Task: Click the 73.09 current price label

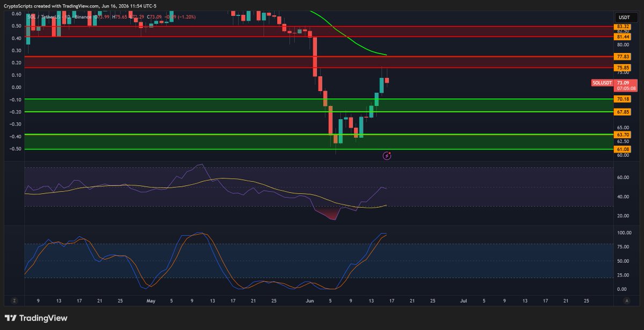Action: point(623,83)
